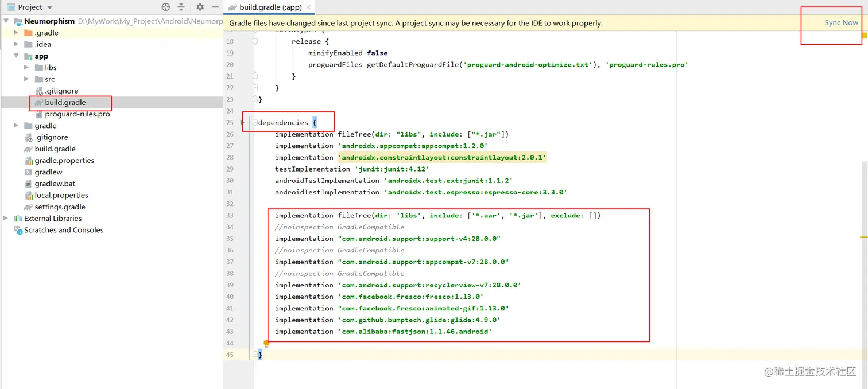Screen dimensions: 868x389
Task: Click the yellow light bulb on line 44
Action: coord(266,344)
